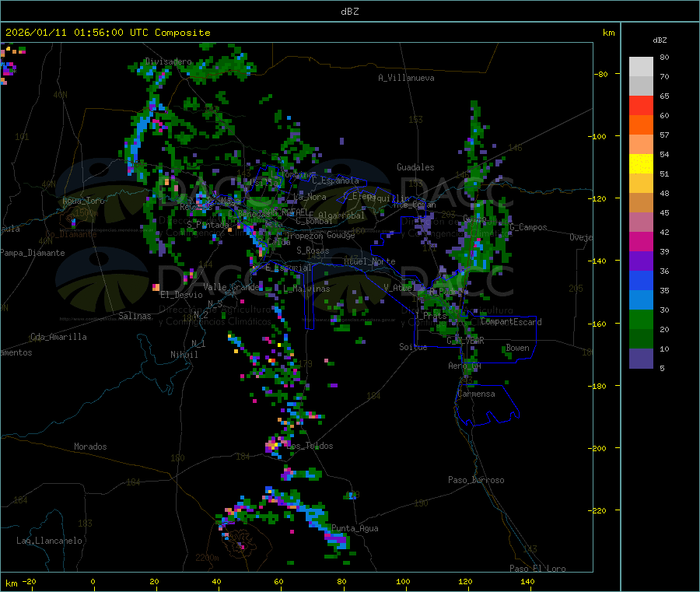Click the timestamp '2026/01/11 01:56:00 UTC Composite'
The height and width of the screenshot is (592, 700).
[107, 33]
